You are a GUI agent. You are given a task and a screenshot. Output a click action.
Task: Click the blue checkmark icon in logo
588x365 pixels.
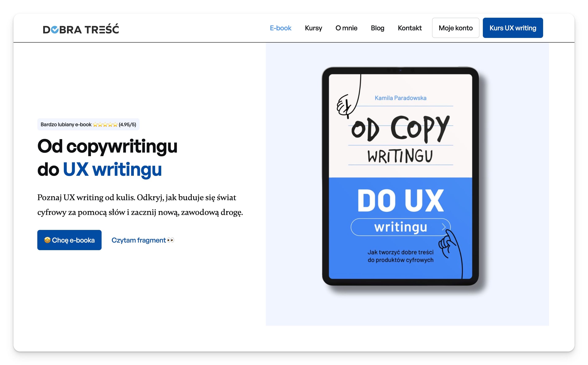pos(55,30)
